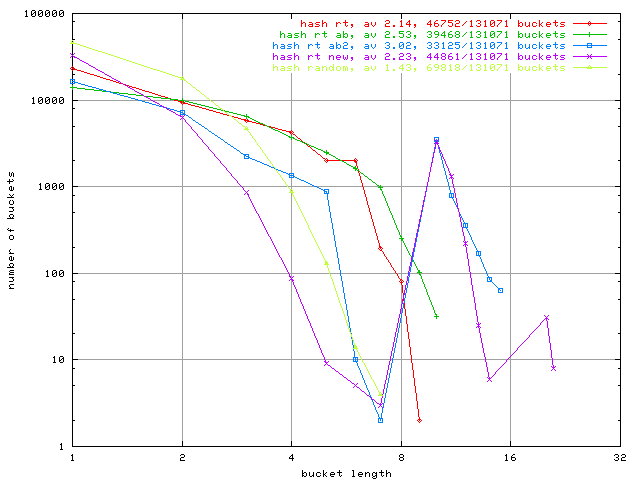Image resolution: width=640 pixels, height=480 pixels.
Task: Click x-axis tick label '1'
Action: click(73, 458)
